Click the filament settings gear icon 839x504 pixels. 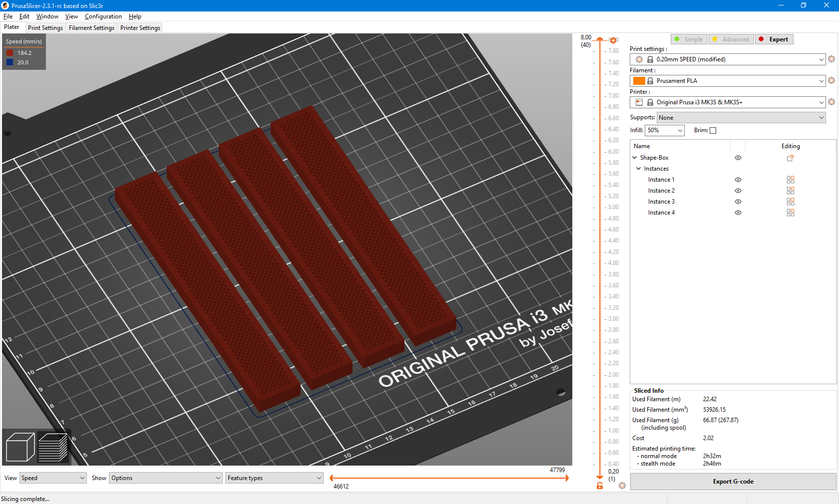pos(832,80)
